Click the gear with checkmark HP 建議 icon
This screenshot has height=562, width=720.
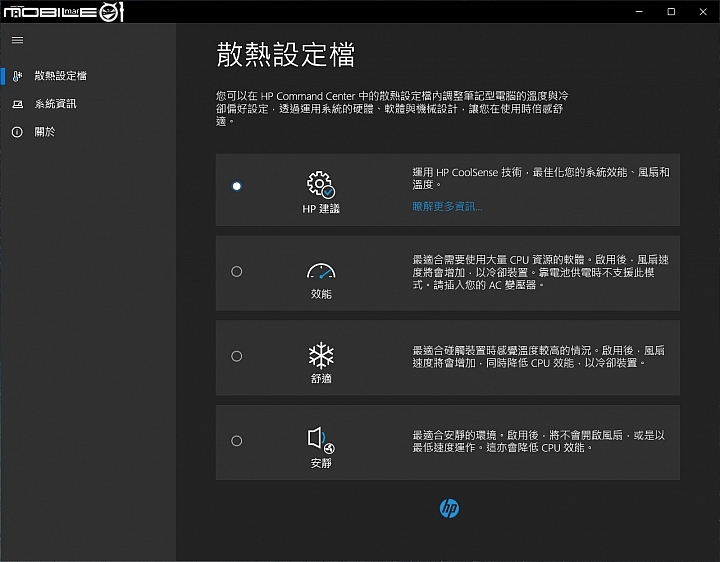(321, 184)
